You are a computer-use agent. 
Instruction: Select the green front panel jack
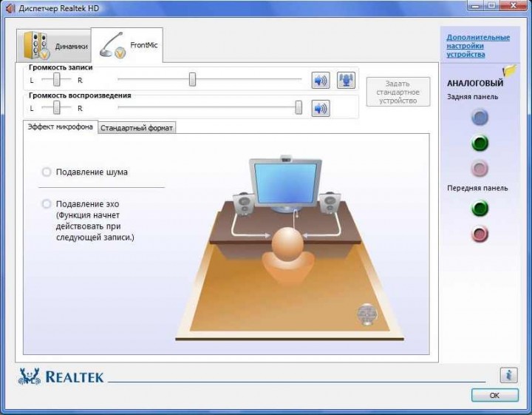480,208
